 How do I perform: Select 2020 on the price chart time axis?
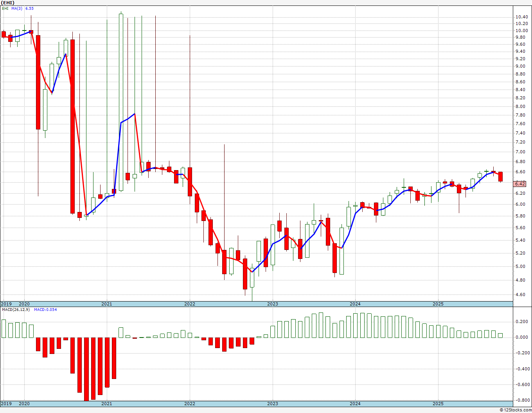24,304
